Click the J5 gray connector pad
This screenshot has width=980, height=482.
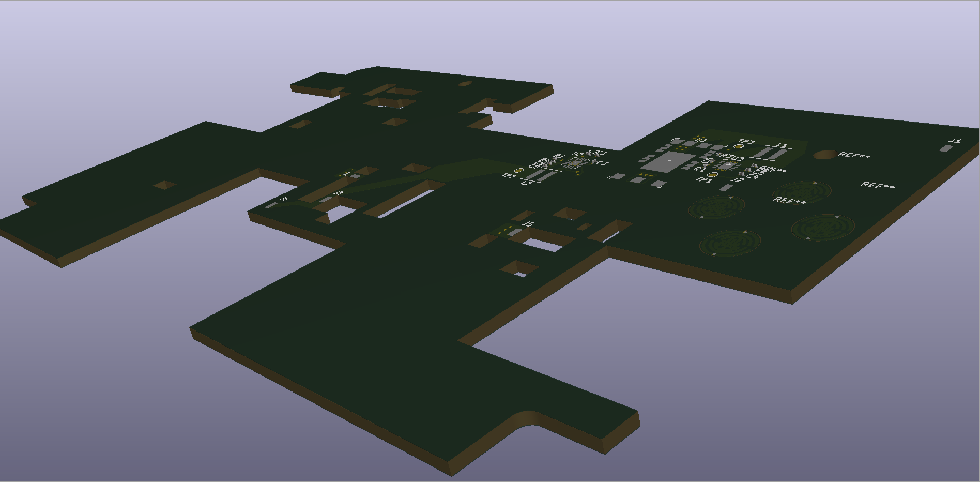click(513, 233)
